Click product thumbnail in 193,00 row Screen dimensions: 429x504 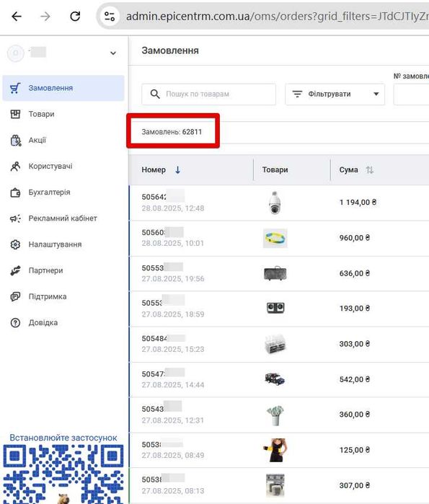[275, 308]
